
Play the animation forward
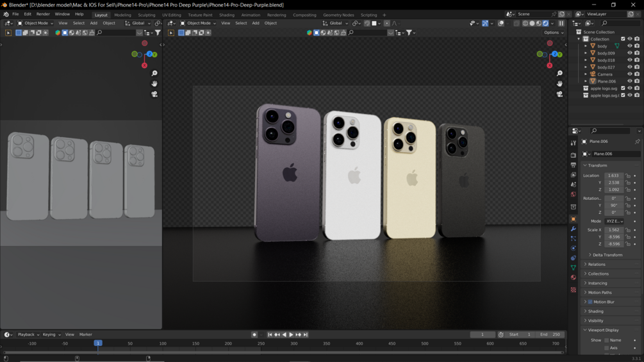click(x=291, y=335)
